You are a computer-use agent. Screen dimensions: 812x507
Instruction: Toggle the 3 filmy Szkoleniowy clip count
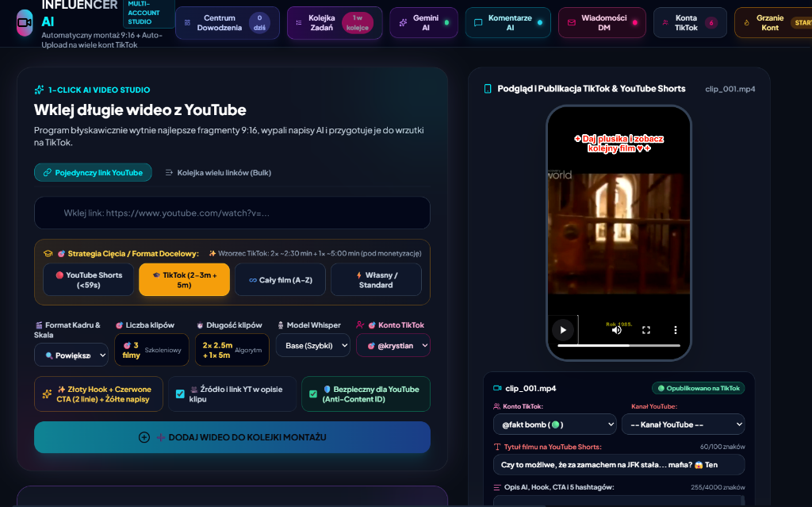coord(151,350)
